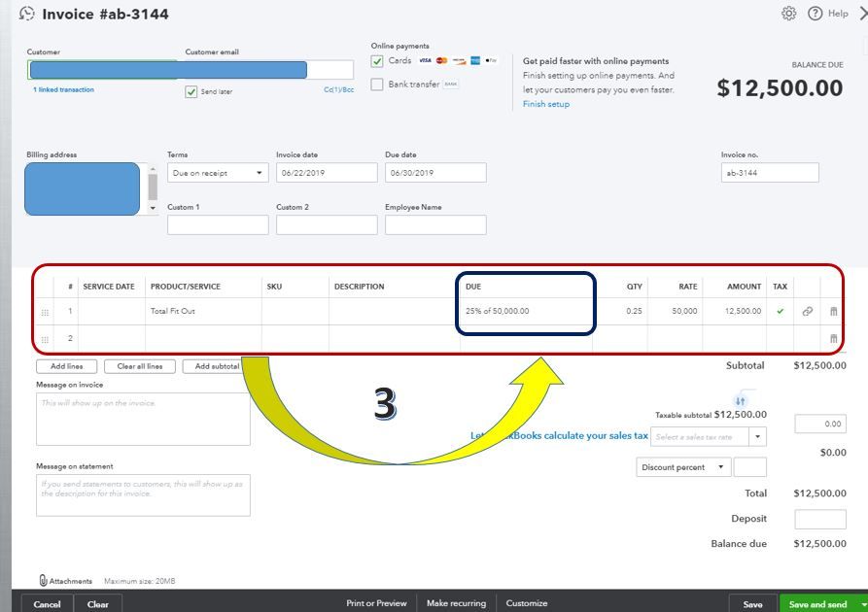
Task: Click the Deposit amount field
Action: coord(820,519)
